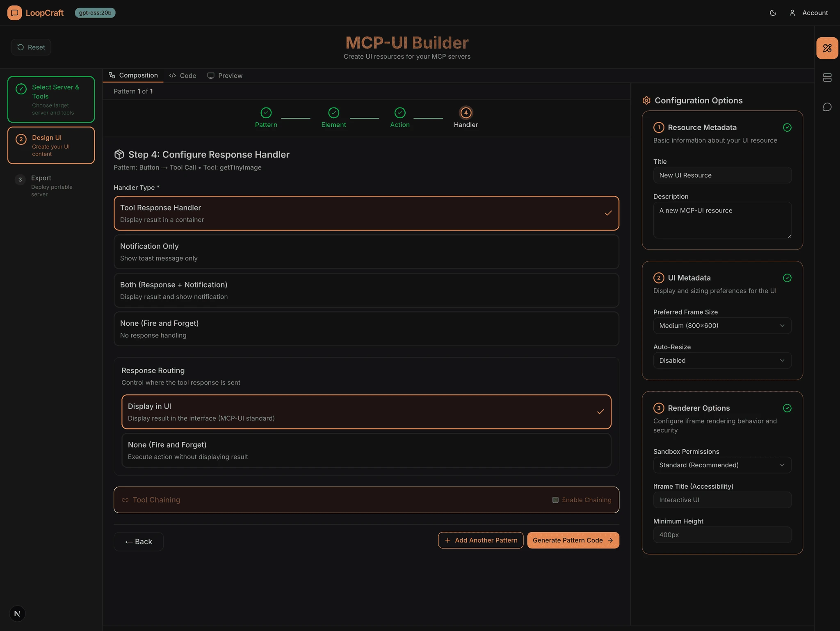Click Action step checkmark circle
The width and height of the screenshot is (840, 631).
click(x=400, y=112)
